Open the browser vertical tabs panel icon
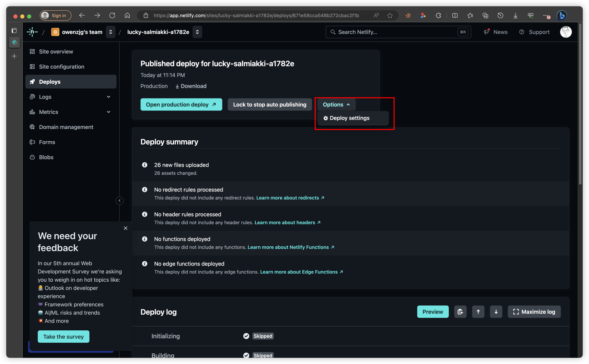Viewport: 589px width, 364px height. point(14,31)
